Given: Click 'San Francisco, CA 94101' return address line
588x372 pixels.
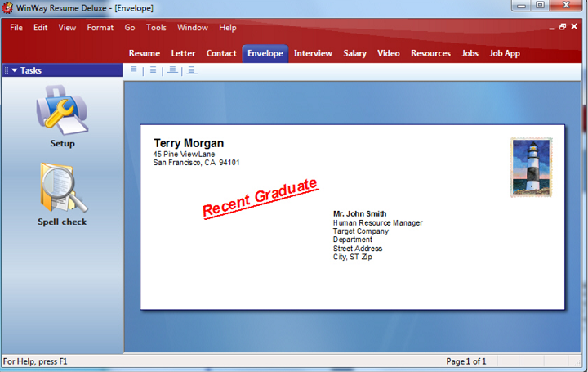Looking at the screenshot, I should click(x=196, y=163).
